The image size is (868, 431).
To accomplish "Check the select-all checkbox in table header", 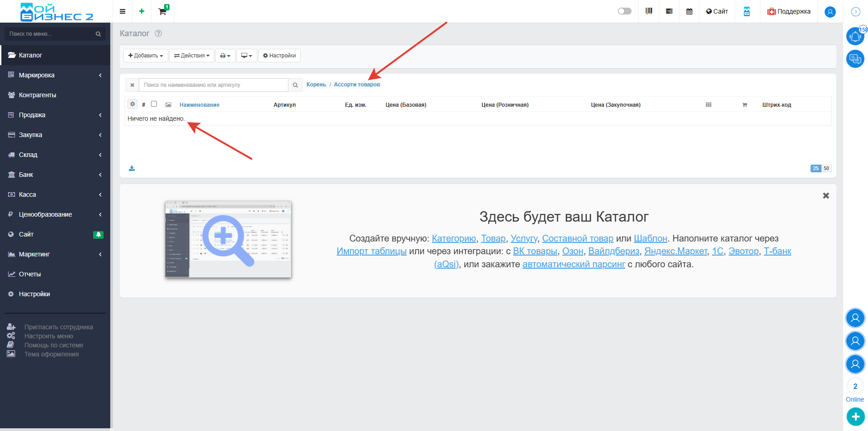I will [154, 104].
